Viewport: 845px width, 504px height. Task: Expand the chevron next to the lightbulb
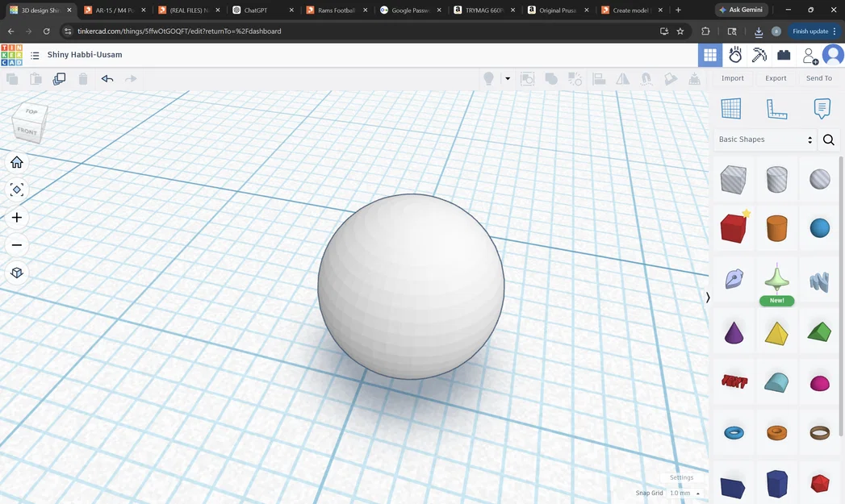(x=507, y=78)
